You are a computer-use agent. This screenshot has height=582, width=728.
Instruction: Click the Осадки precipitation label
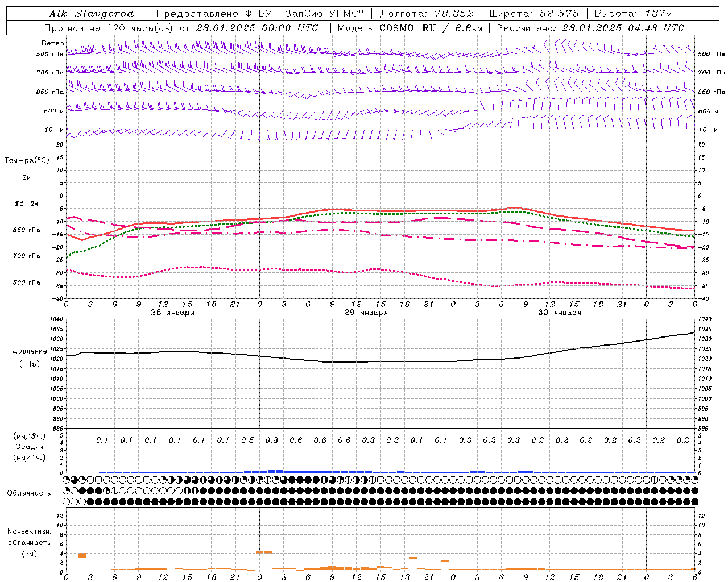point(29,447)
